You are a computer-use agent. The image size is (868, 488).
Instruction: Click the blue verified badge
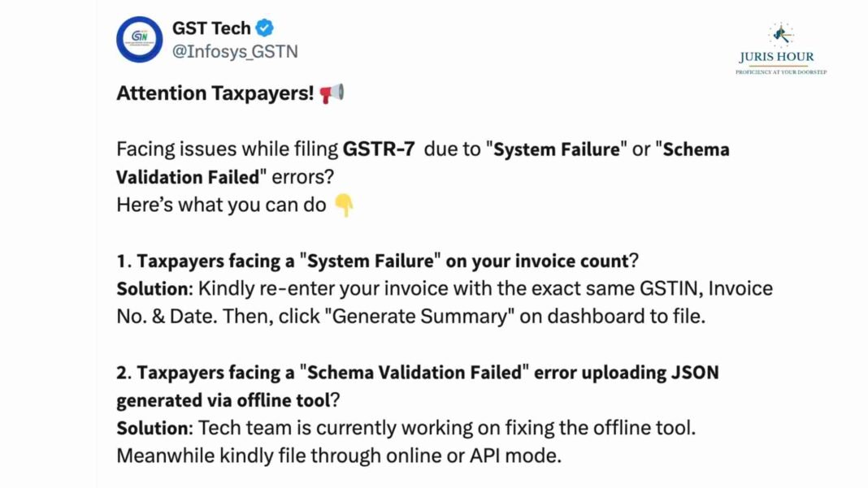click(266, 28)
